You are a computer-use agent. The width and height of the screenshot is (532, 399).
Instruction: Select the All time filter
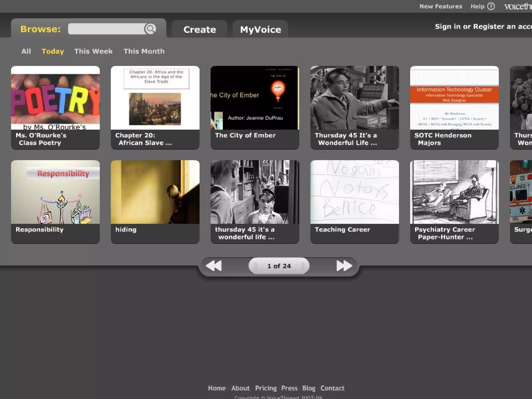[26, 51]
